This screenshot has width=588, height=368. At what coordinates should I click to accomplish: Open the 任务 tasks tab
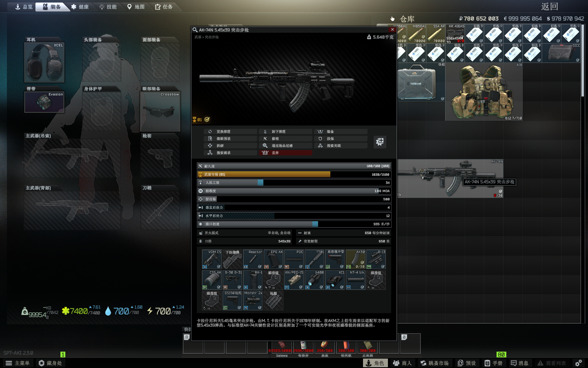click(x=164, y=7)
